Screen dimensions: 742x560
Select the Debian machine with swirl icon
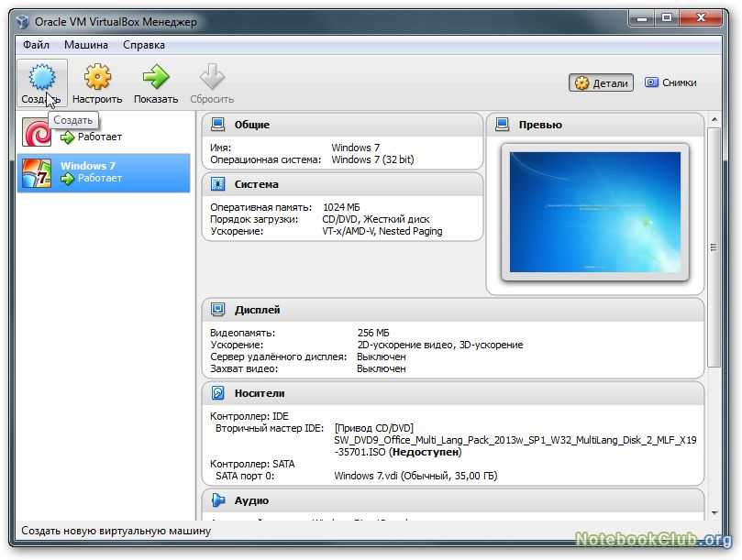(104, 131)
